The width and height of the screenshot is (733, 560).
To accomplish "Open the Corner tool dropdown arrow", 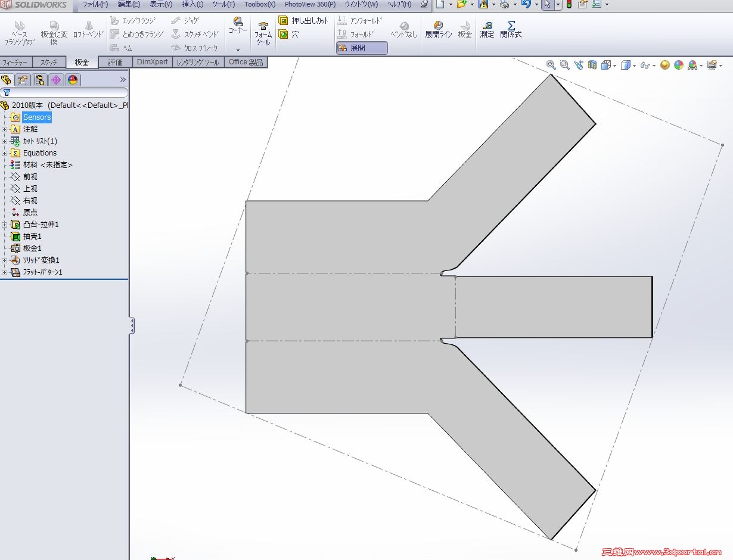I will (238, 50).
